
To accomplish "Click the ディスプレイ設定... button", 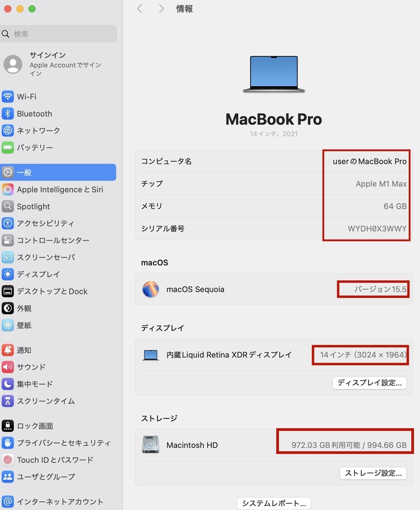I will click(x=369, y=382).
